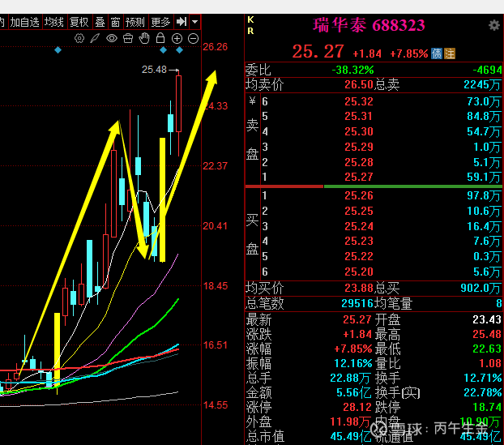This screenshot has width=504, height=445.
Task: Select buy level 5 price 25.22
Action: 359,256
